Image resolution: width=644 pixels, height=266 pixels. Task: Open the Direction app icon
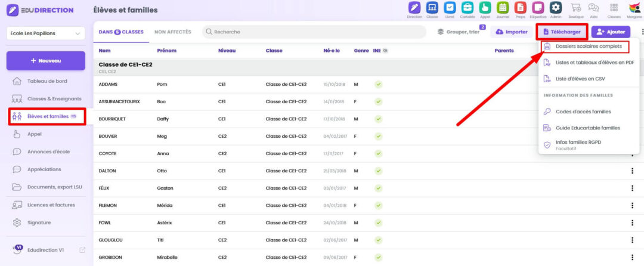tap(414, 7)
